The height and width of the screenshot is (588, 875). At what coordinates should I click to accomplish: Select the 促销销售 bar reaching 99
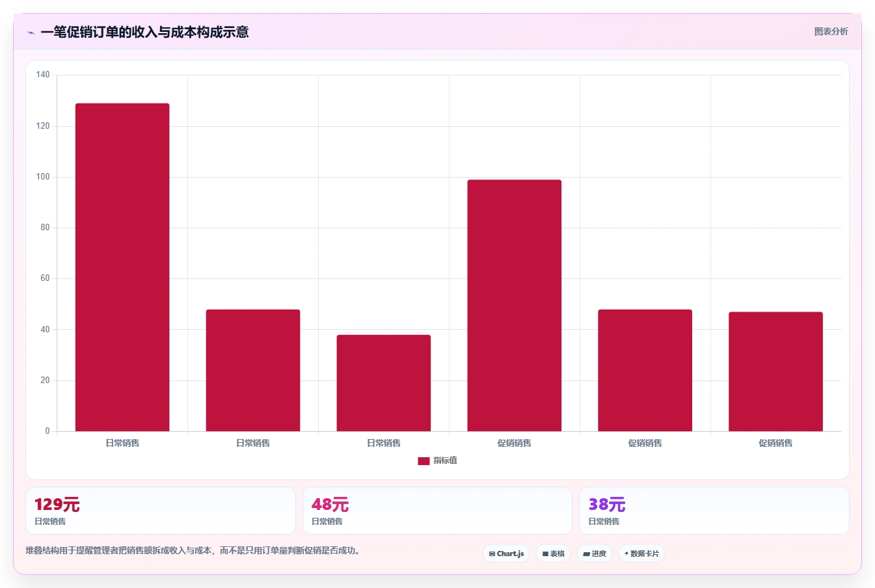coord(515,306)
